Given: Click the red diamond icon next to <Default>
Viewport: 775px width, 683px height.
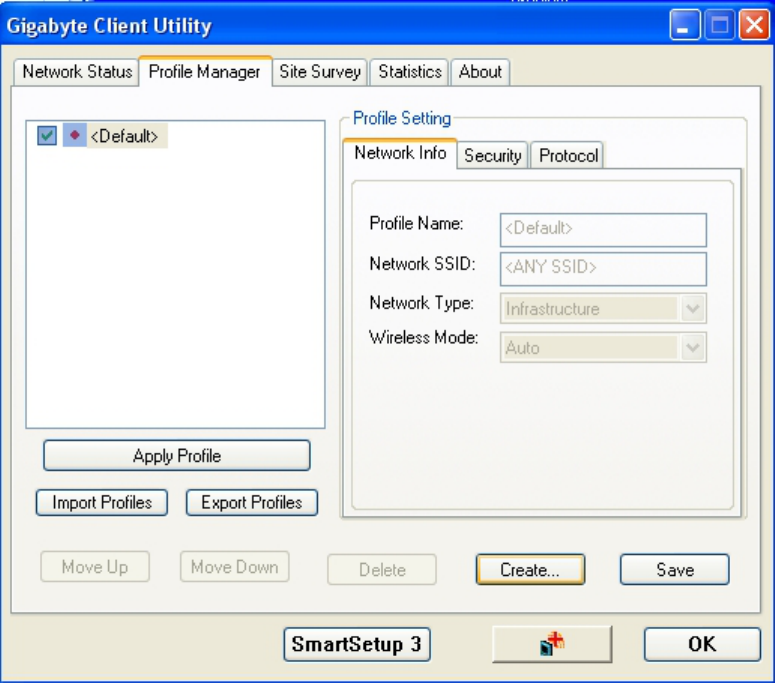Looking at the screenshot, I should tap(75, 135).
